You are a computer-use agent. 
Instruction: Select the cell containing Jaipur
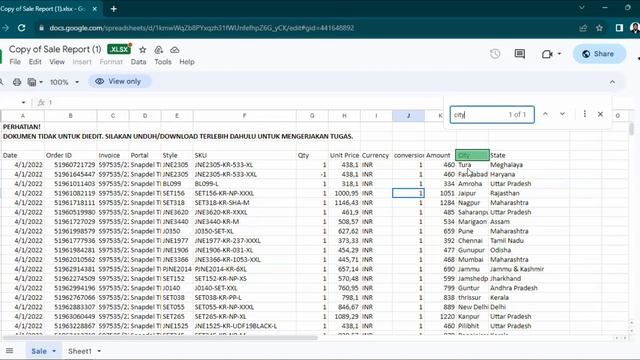tap(472, 193)
